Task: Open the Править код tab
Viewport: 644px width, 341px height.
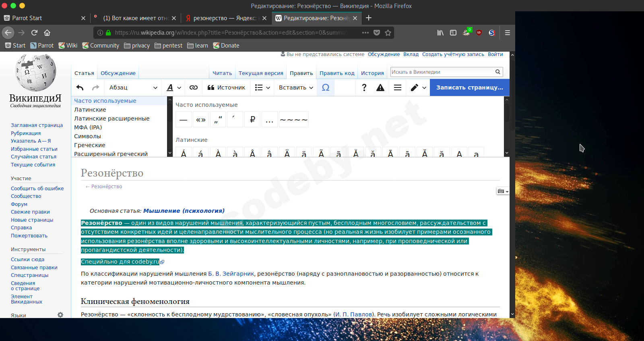Action: (337, 73)
